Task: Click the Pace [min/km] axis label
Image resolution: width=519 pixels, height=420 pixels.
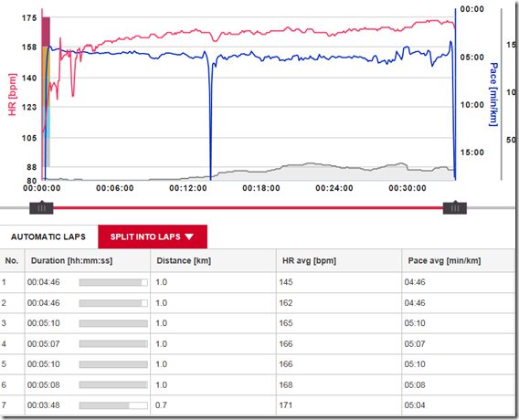Action: point(493,95)
